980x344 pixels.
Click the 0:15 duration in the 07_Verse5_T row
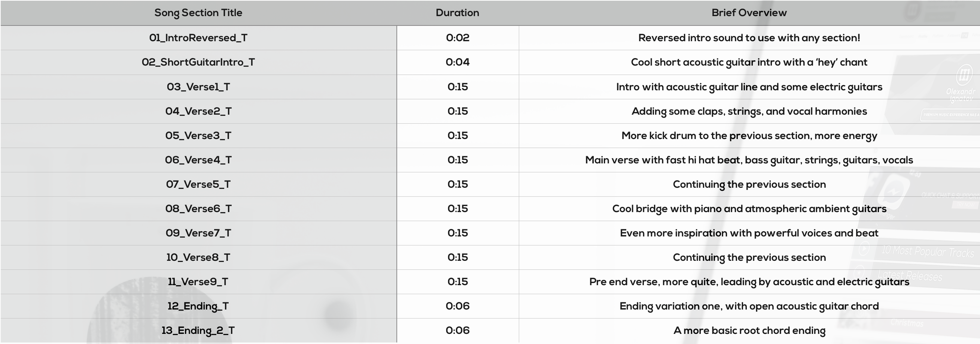pos(458,184)
